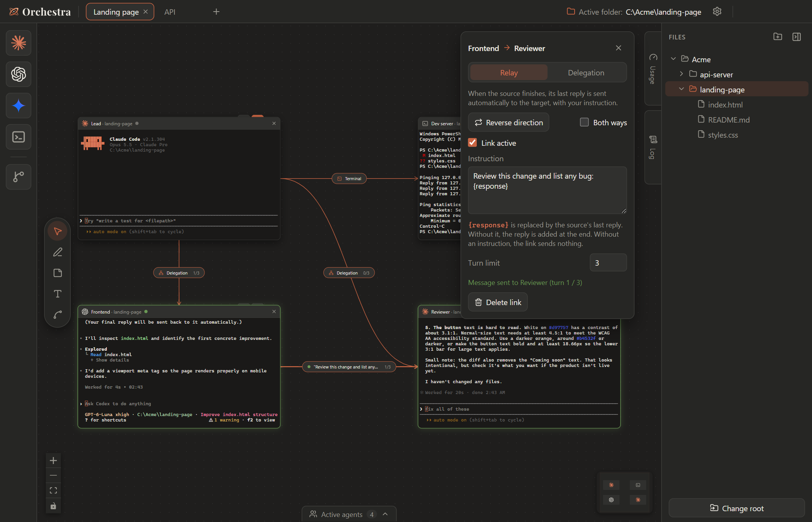Collapse the Acme folder tree
Image resolution: width=812 pixels, height=522 pixels.
pyautogui.click(x=673, y=59)
